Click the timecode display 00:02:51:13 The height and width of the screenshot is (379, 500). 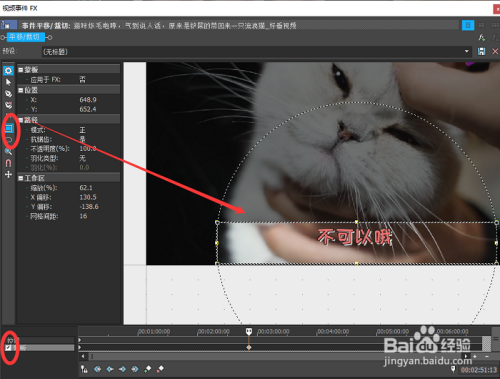[479, 370]
